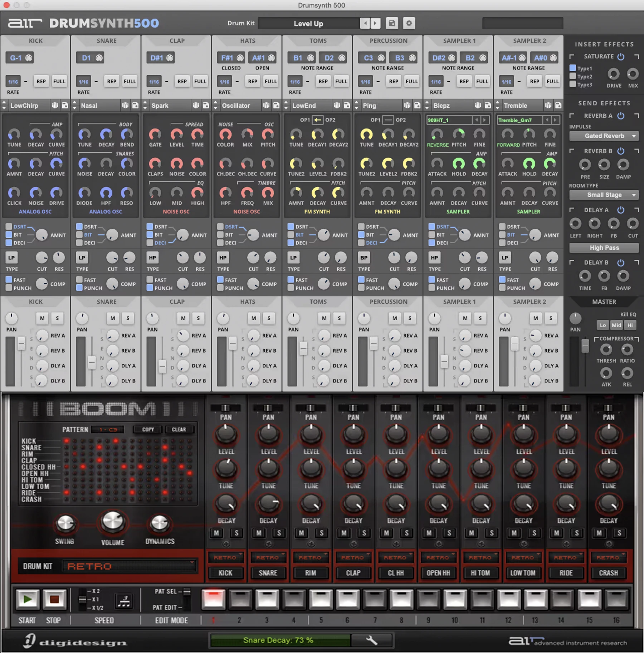Viewport: 644px width, 653px height.
Task: Toggle percussion FAST checkbox
Action: click(x=361, y=280)
